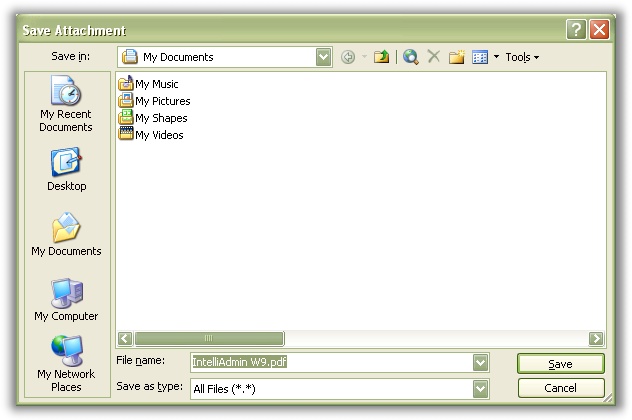
Task: Click the horizontal scrollbar thumb
Action: tap(209, 338)
